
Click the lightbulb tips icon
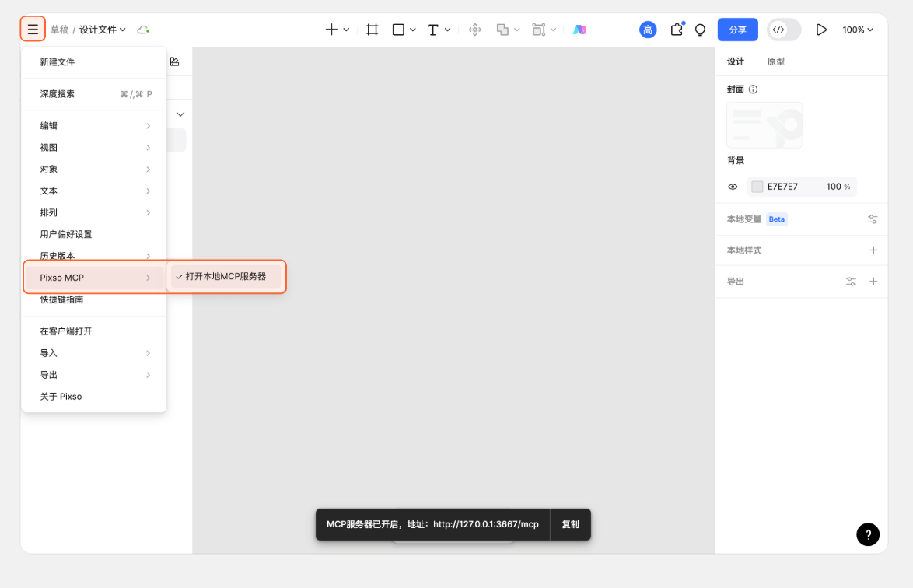pos(700,30)
